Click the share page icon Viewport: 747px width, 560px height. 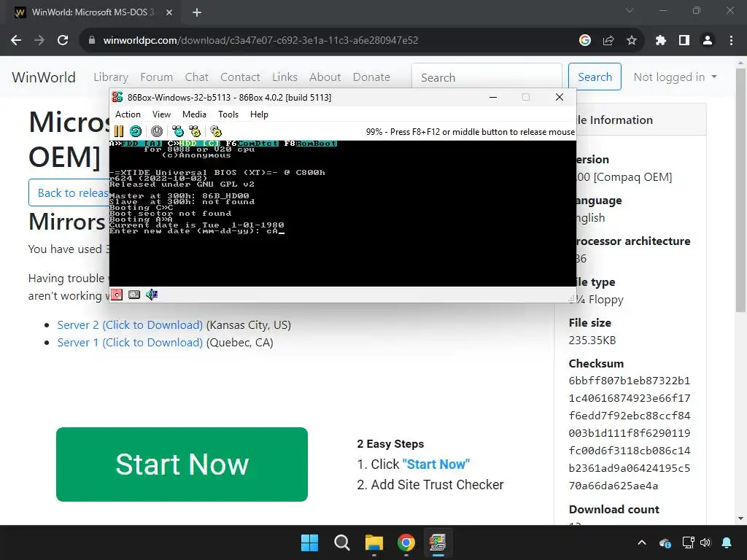608,41
